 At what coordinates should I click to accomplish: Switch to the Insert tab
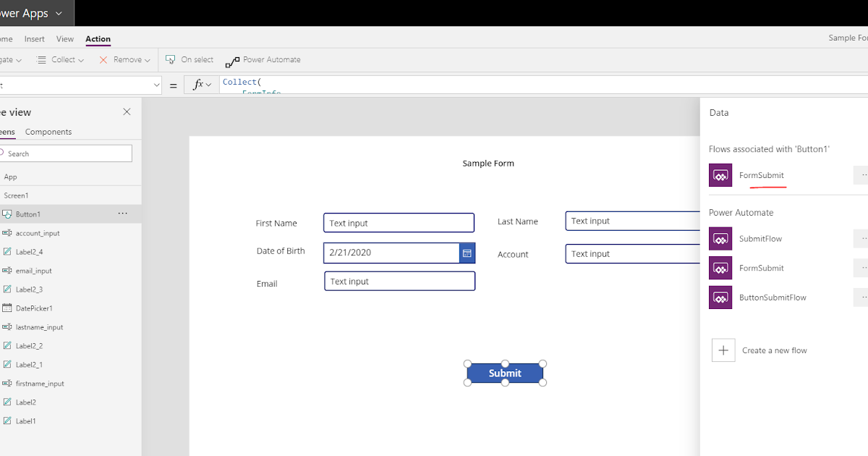pos(34,38)
